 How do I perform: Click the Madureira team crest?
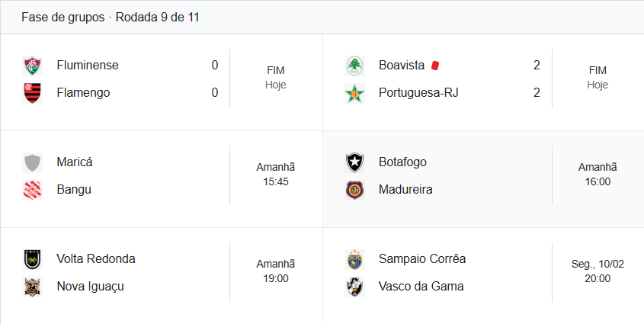point(354,190)
